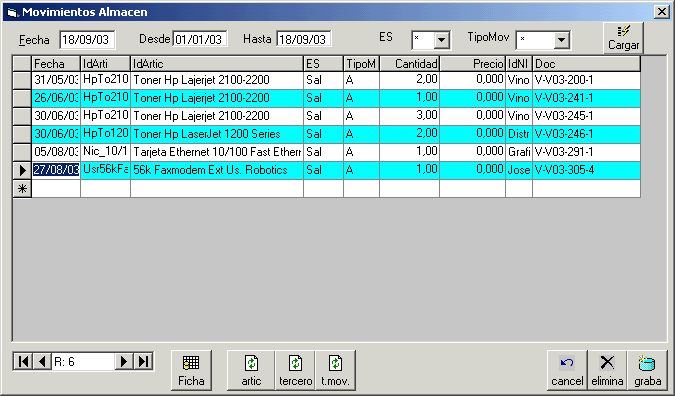This screenshot has height=396, width=675.
Task: Click the empty Fecha cell in new row
Action: [x=56, y=189]
